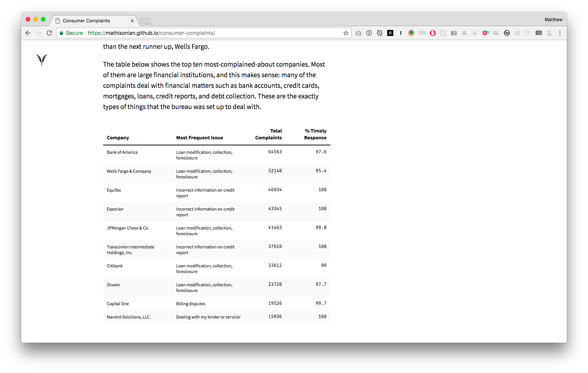Click the 15936 complaints value
588x373 pixels.
click(x=275, y=317)
